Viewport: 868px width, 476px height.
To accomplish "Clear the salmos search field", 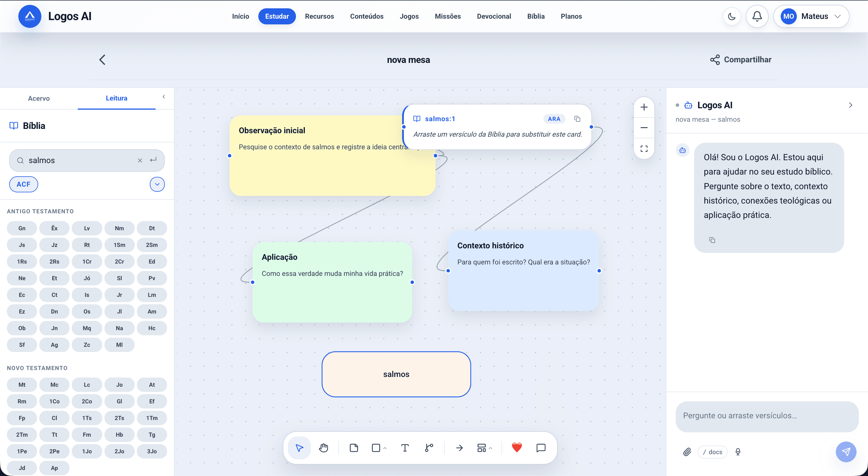I will 140,160.
